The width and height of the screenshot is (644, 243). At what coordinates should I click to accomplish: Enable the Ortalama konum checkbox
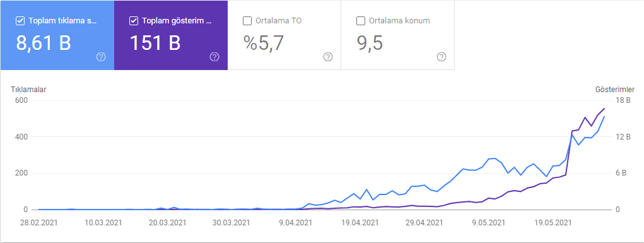[361, 21]
